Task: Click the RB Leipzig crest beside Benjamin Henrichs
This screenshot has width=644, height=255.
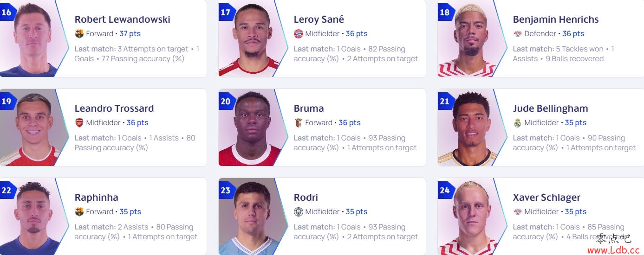Action: 517,34
